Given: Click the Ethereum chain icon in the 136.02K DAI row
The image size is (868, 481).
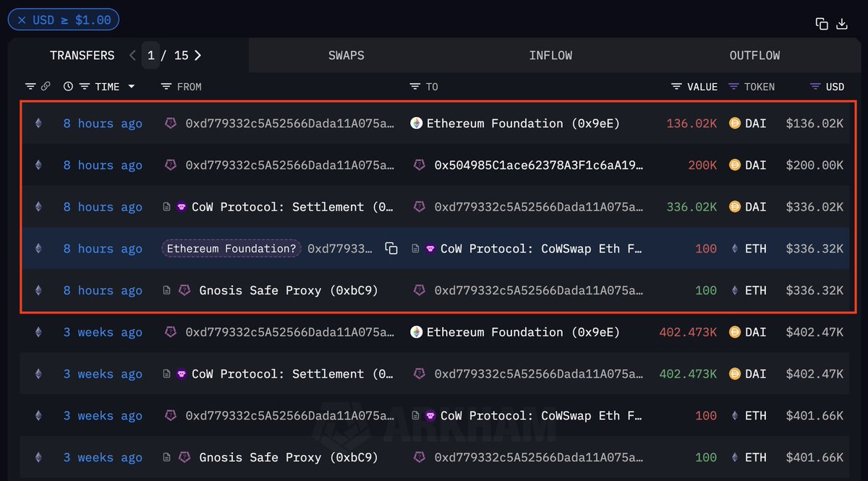Looking at the screenshot, I should pos(38,124).
